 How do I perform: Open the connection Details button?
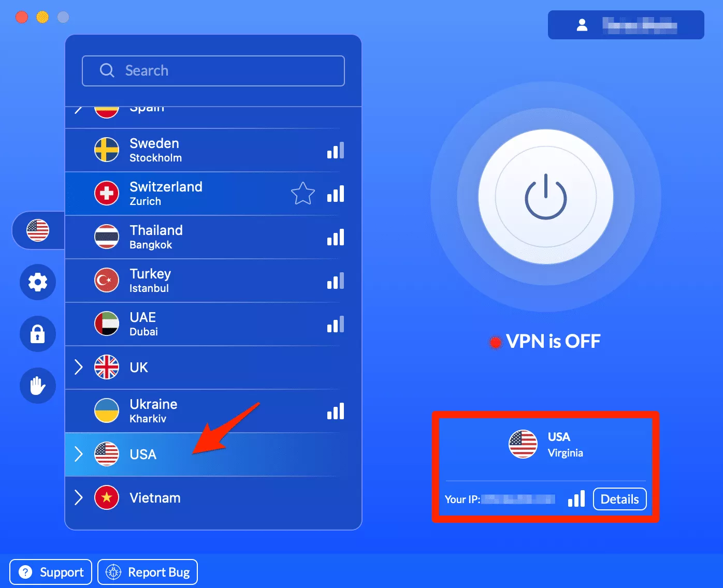(619, 499)
